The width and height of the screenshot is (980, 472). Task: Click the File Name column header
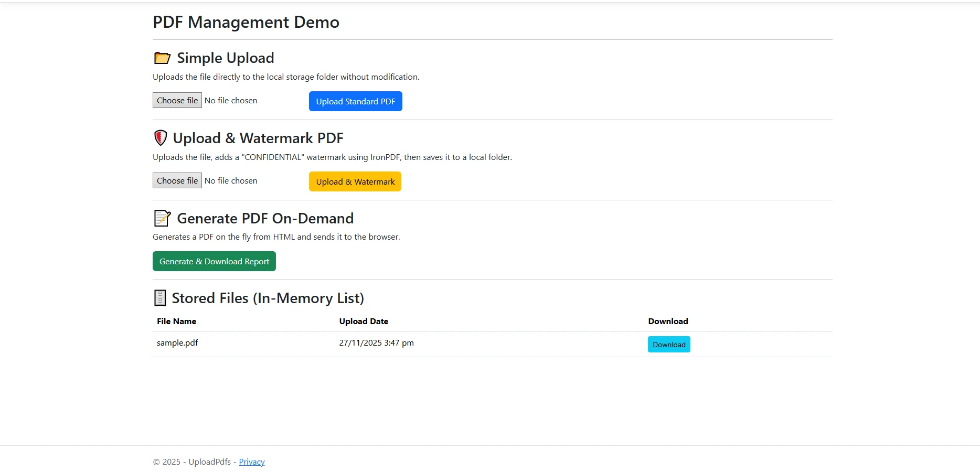(x=176, y=321)
